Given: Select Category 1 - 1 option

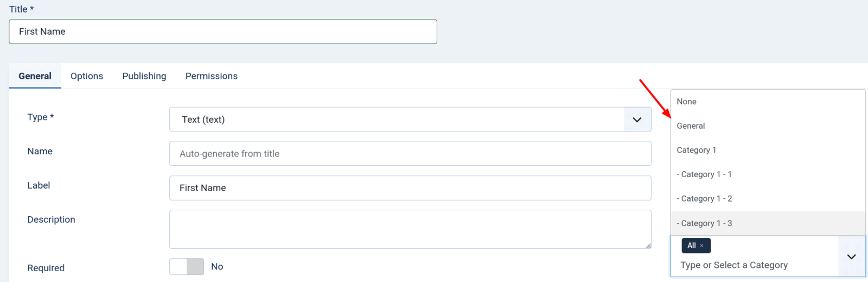Looking at the screenshot, I should pyautogui.click(x=704, y=174).
